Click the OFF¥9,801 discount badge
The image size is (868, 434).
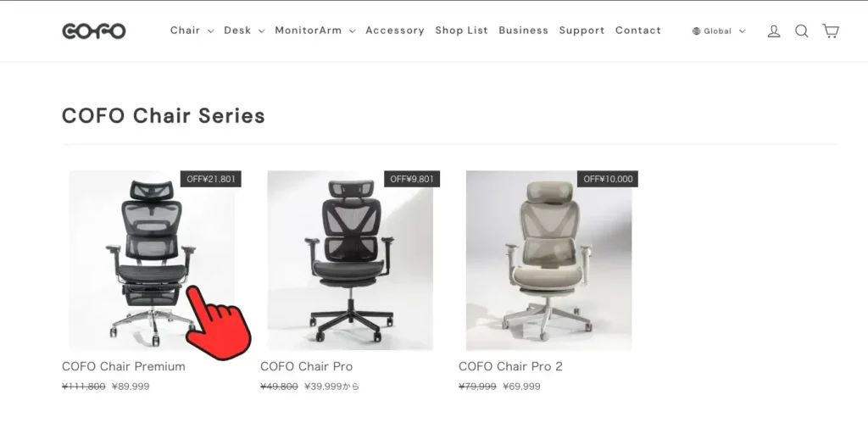click(412, 179)
